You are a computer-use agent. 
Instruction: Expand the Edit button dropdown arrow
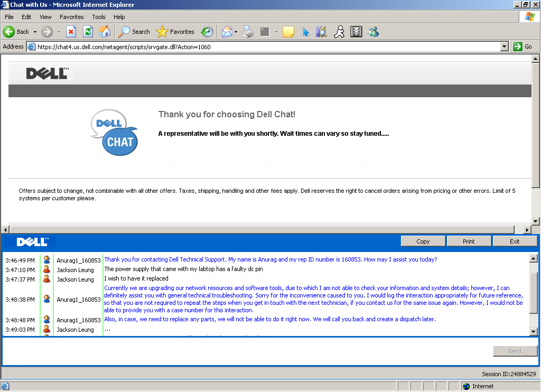click(276, 32)
